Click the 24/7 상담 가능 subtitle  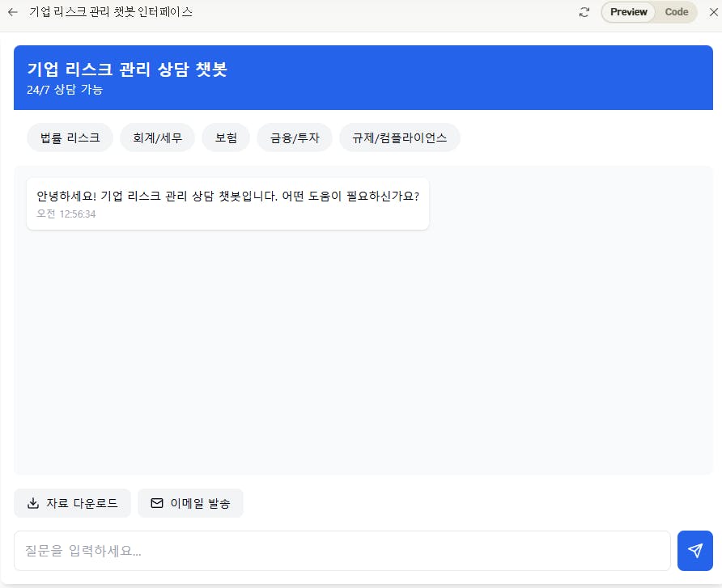tap(65, 90)
